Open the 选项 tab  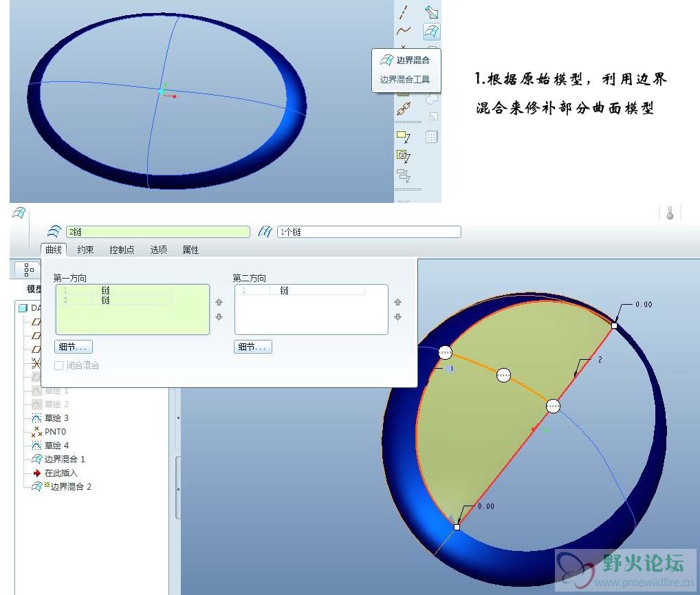pyautogui.click(x=158, y=250)
